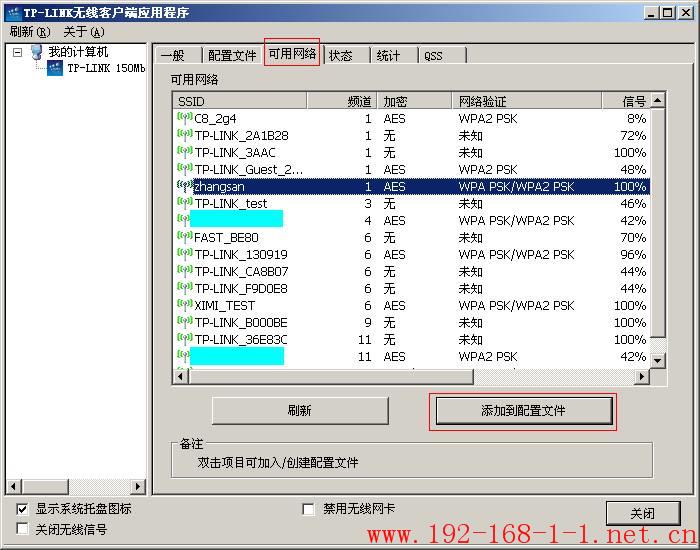Click the antenna icon beside zhangsan

[x=185, y=186]
